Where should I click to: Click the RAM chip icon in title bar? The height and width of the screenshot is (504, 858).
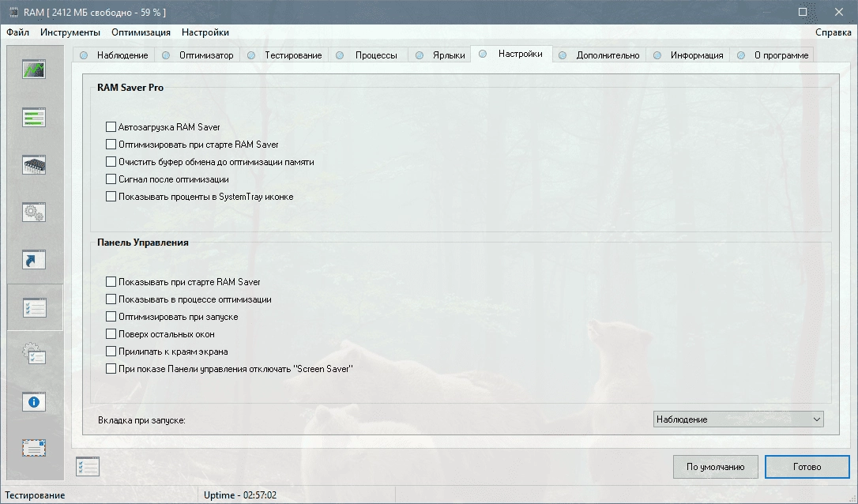tap(13, 12)
